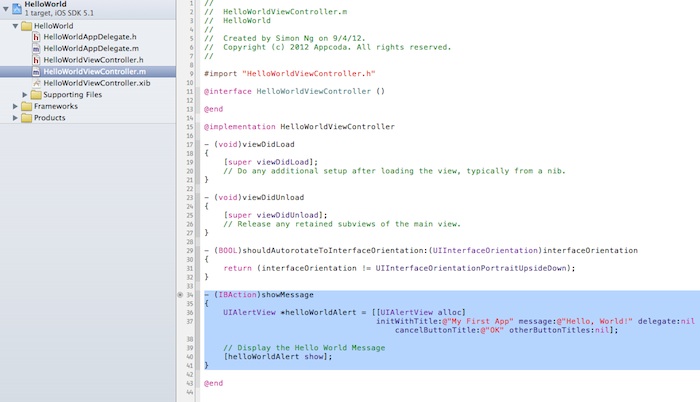
Task: Click the Supporting Files folder icon
Action: pyautogui.click(x=36, y=95)
